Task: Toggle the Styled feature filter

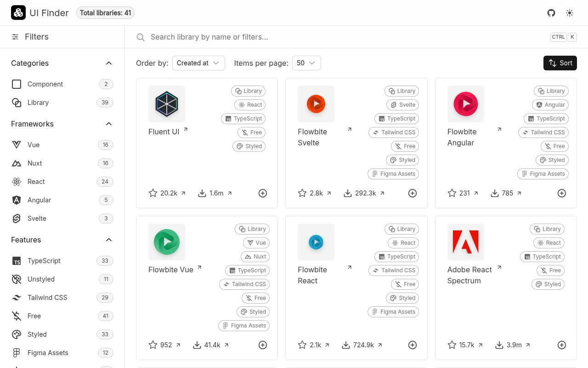Action: click(x=62, y=334)
